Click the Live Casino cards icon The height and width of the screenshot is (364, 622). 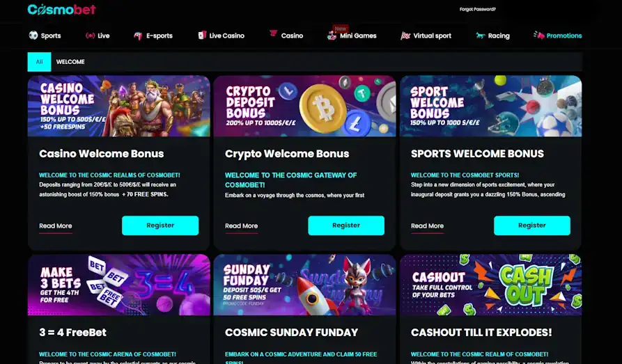click(202, 35)
